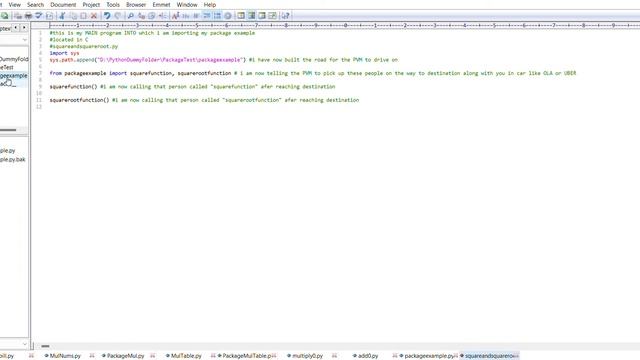
Task: Select the squareandsquareroot document tab
Action: [x=489, y=356]
